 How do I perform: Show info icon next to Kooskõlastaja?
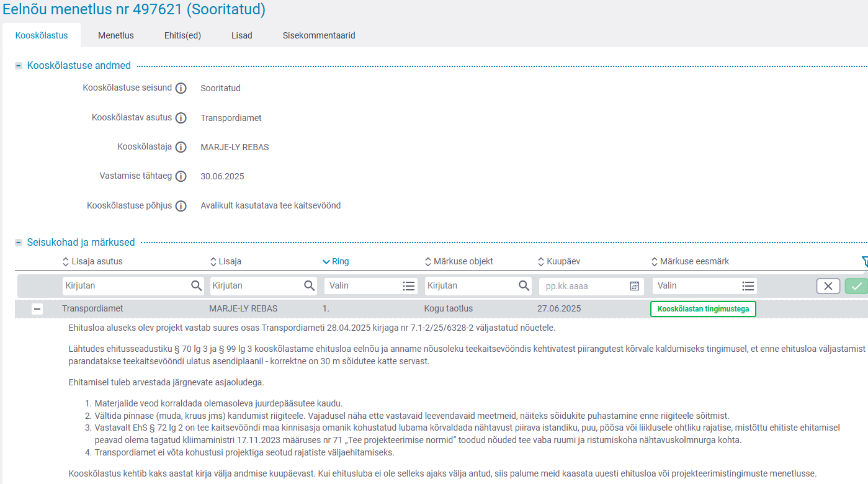point(181,147)
